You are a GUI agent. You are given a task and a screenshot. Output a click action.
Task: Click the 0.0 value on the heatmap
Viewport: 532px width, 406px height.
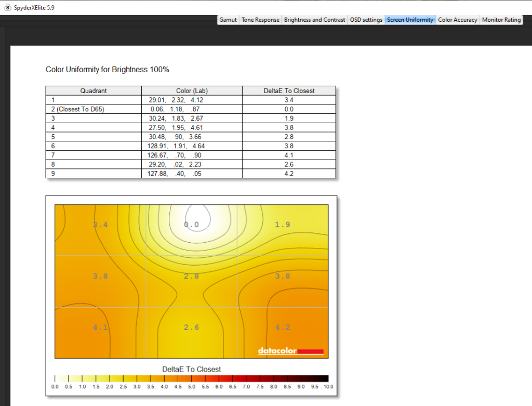click(x=191, y=225)
